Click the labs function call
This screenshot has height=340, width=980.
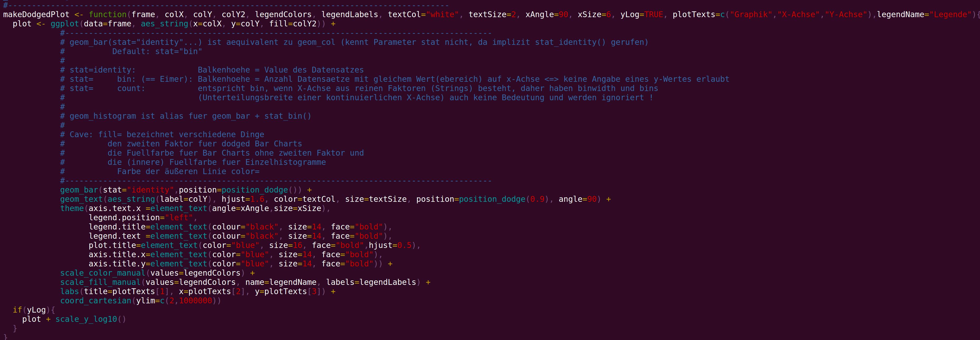pos(70,292)
